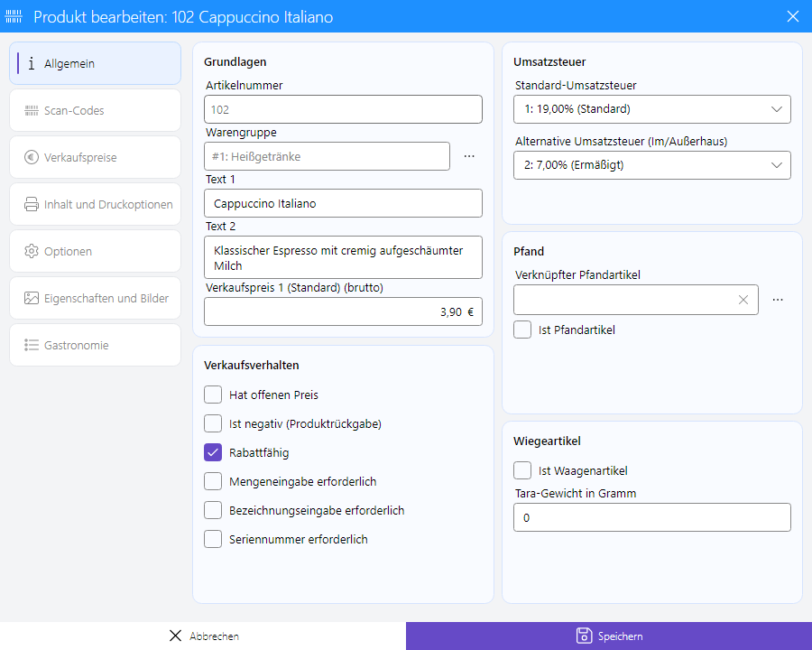The height and width of the screenshot is (650, 812).
Task: Tick Ist negativ (Produktrückgabe) checkbox
Action: (213, 423)
